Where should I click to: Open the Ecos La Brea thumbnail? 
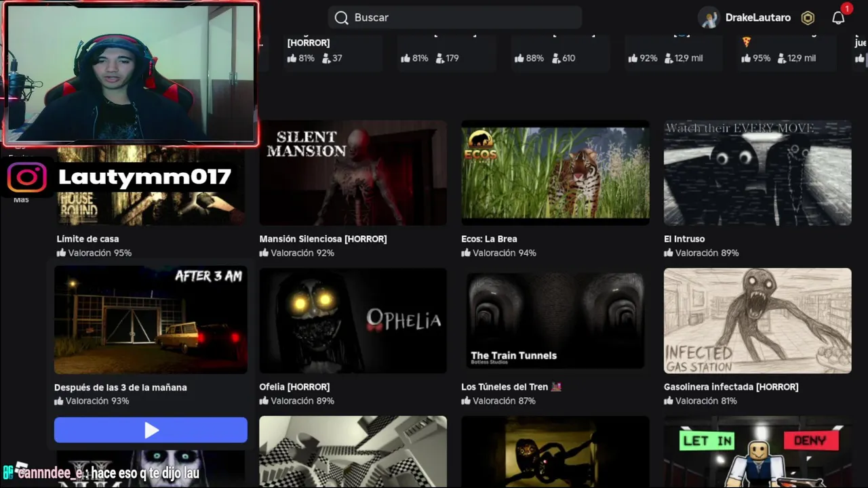pyautogui.click(x=555, y=173)
